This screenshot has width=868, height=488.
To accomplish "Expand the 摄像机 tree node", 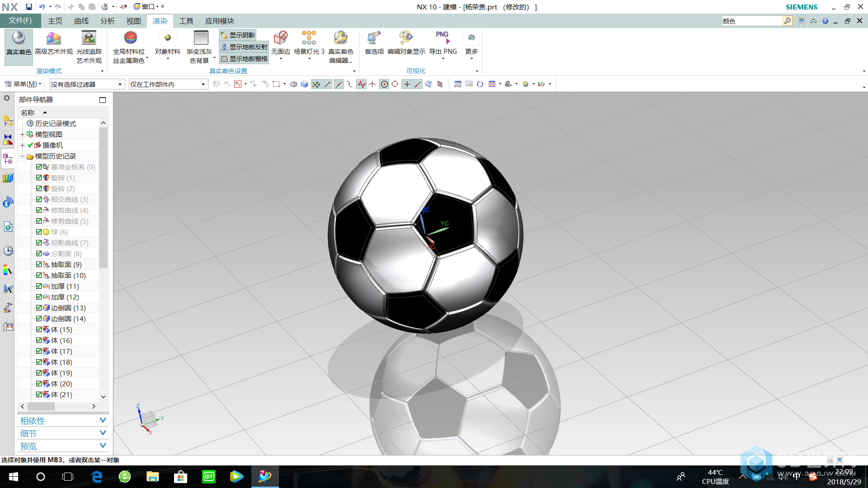I will (x=22, y=145).
